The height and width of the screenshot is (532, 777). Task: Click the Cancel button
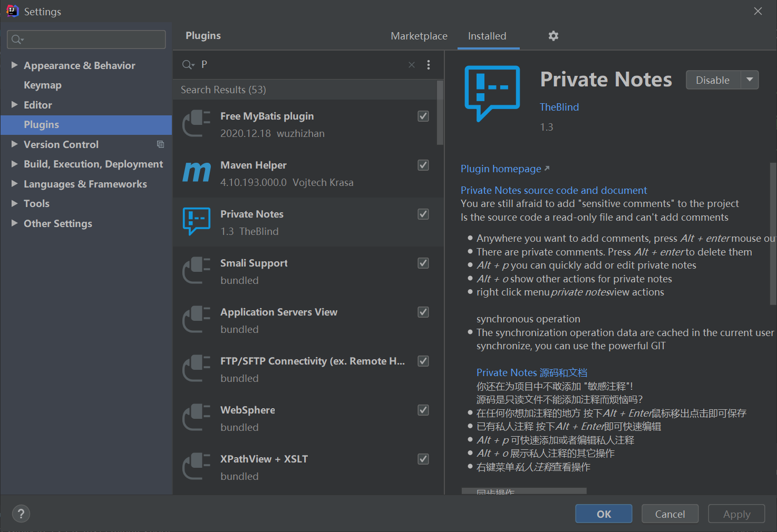click(670, 514)
